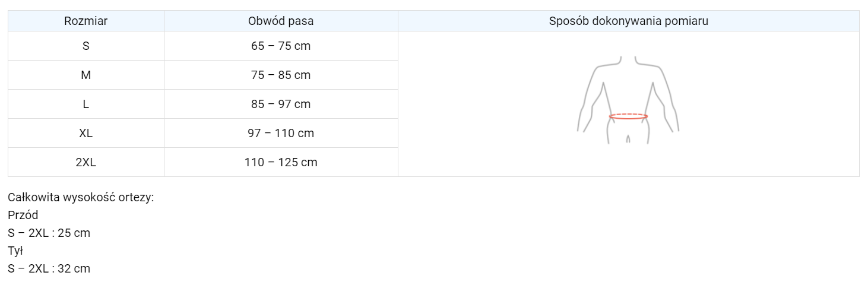Click the Całkowita wysokość ortezy text
The width and height of the screenshot is (868, 285).
(81, 197)
